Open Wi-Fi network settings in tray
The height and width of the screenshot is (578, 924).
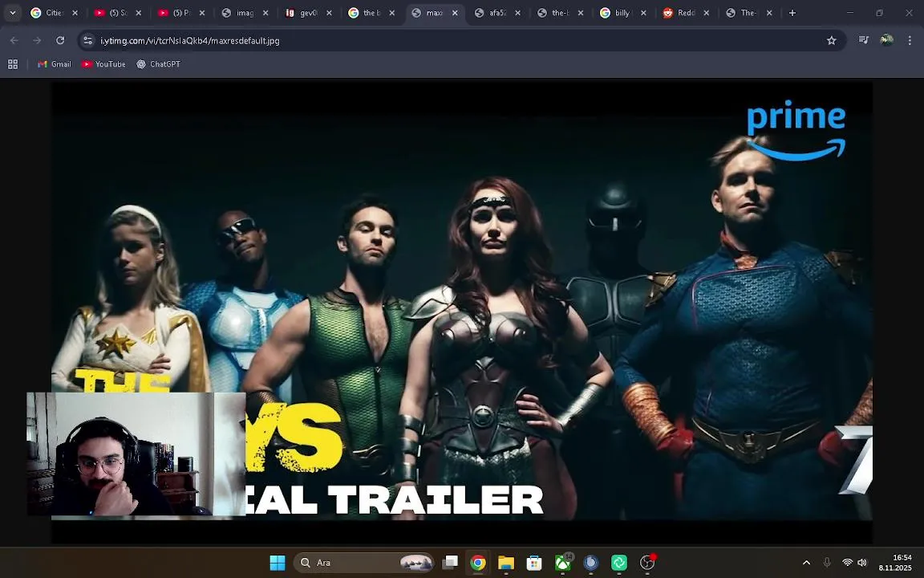pos(847,563)
